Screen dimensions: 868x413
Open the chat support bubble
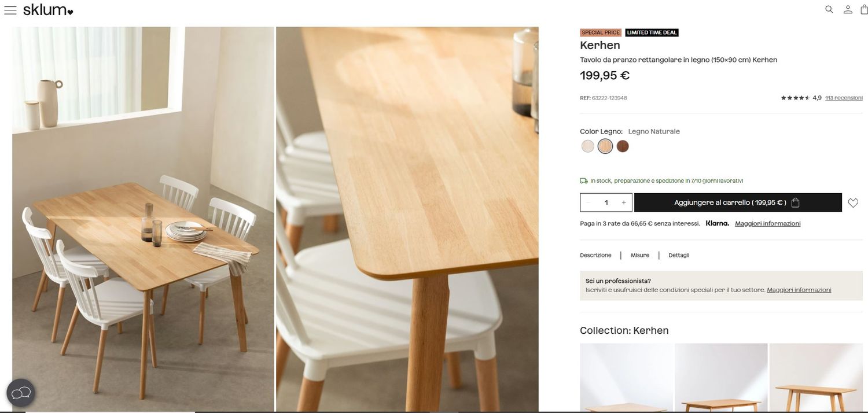pyautogui.click(x=21, y=393)
